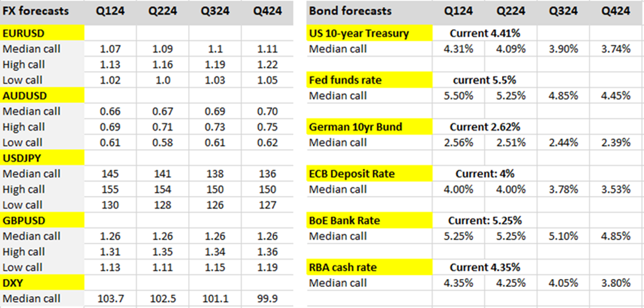This screenshot has width=644, height=308.
Task: Click the yellow AUDUSD label cell
Action: pyautogui.click(x=42, y=96)
